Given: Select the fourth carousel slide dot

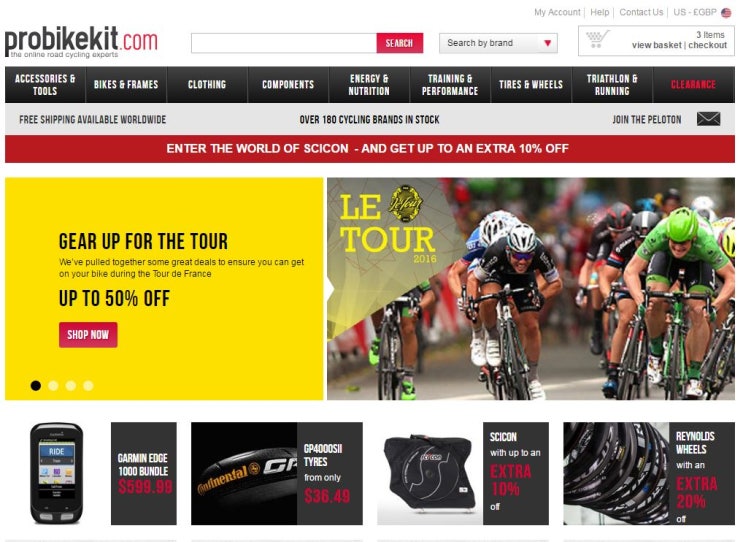Looking at the screenshot, I should pos(88,386).
